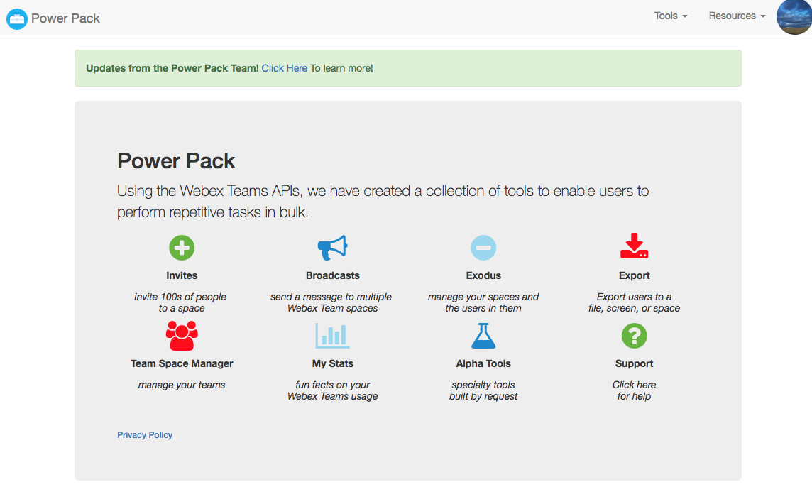Expand the Tools dropdown menu

click(x=671, y=16)
